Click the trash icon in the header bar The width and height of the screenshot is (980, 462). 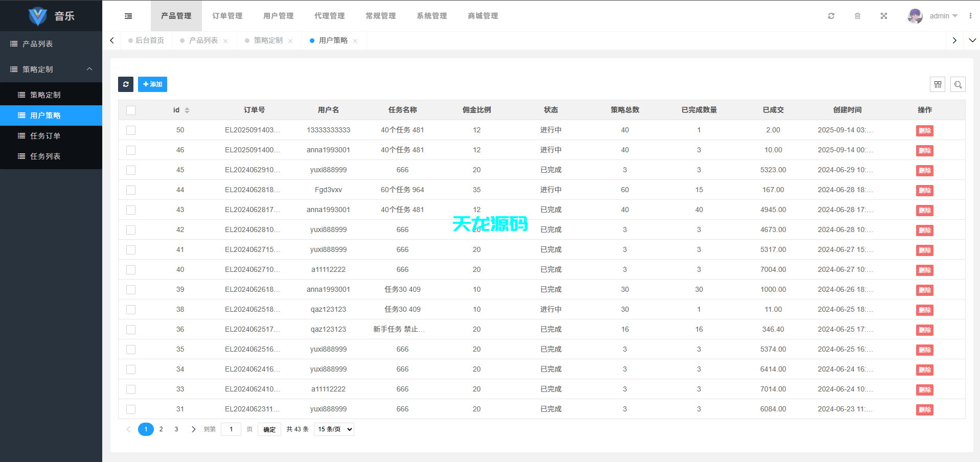pos(857,16)
